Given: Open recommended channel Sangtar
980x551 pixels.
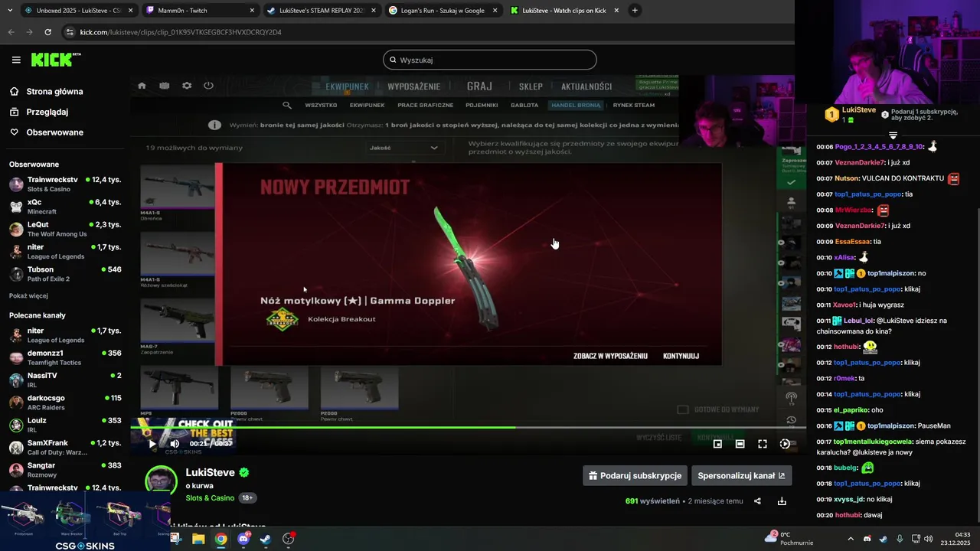Looking at the screenshot, I should 64,469.
